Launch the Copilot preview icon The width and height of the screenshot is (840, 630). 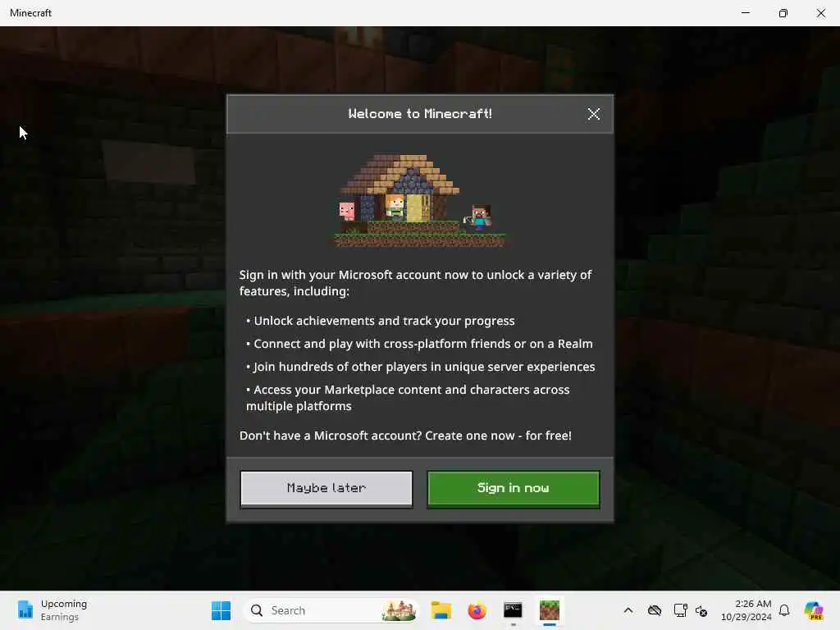(814, 610)
